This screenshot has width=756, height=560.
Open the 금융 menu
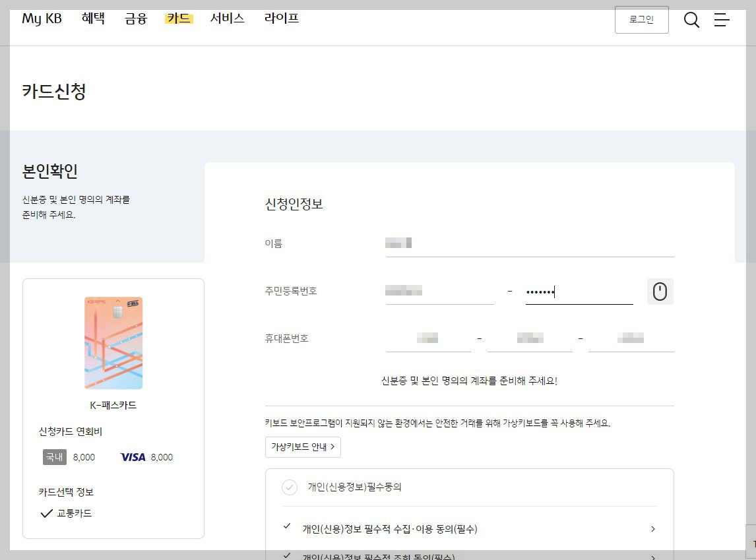(x=135, y=18)
